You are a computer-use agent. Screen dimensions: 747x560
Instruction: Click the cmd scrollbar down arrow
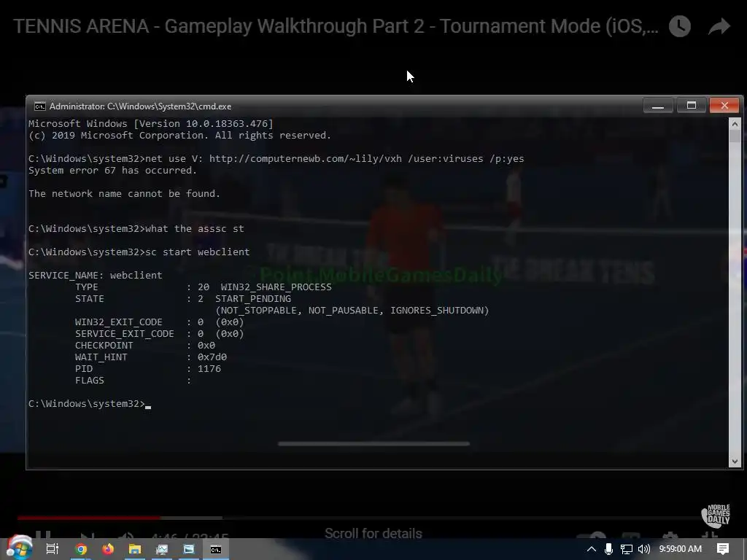tap(735, 461)
